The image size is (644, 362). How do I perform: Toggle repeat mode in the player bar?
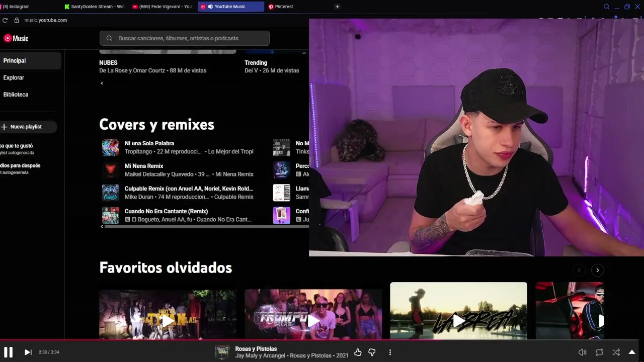point(599,352)
